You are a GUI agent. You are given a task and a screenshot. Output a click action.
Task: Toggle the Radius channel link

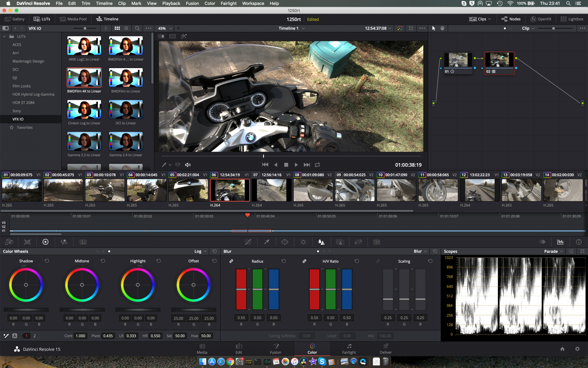(x=231, y=261)
